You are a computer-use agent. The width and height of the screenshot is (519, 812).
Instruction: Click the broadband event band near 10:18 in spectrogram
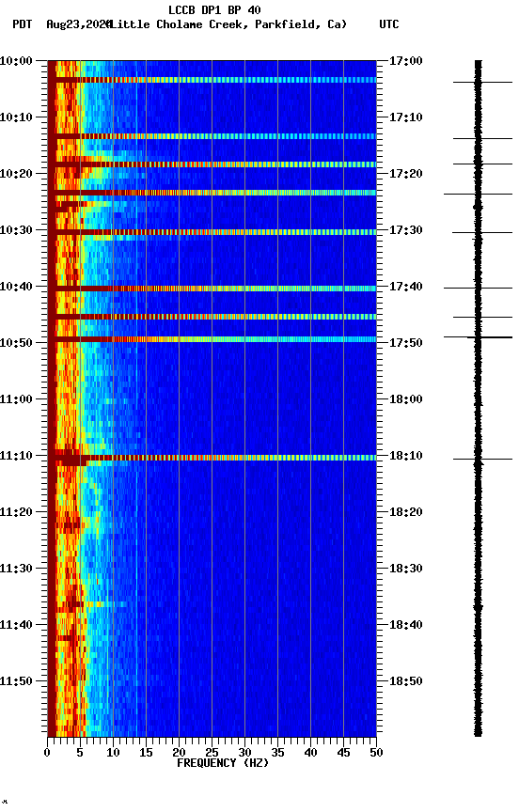[x=212, y=164]
